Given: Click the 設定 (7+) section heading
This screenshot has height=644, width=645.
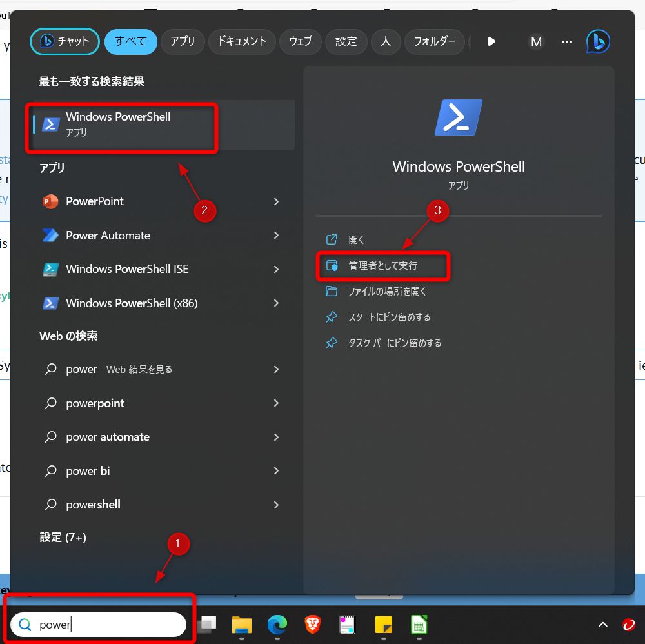Looking at the screenshot, I should click(63, 538).
